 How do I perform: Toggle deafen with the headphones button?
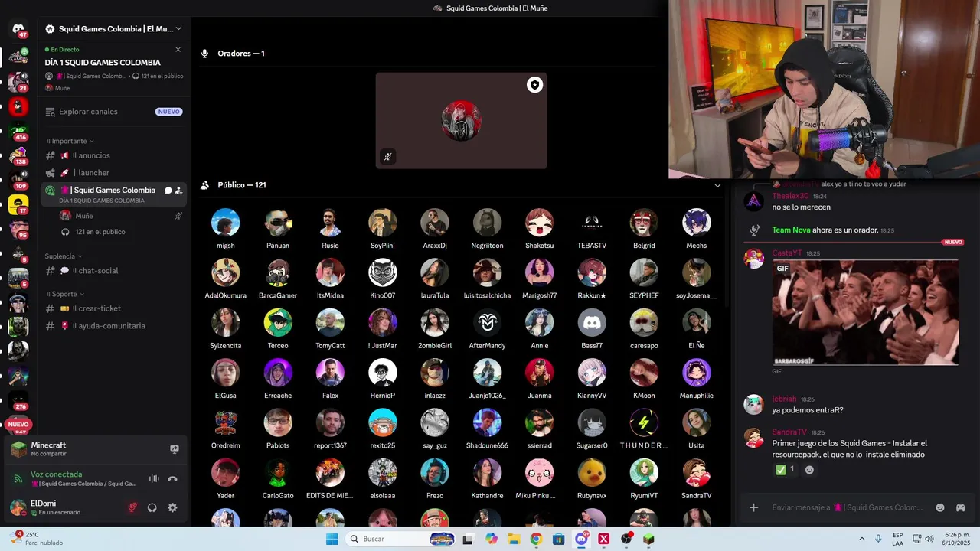(152, 507)
